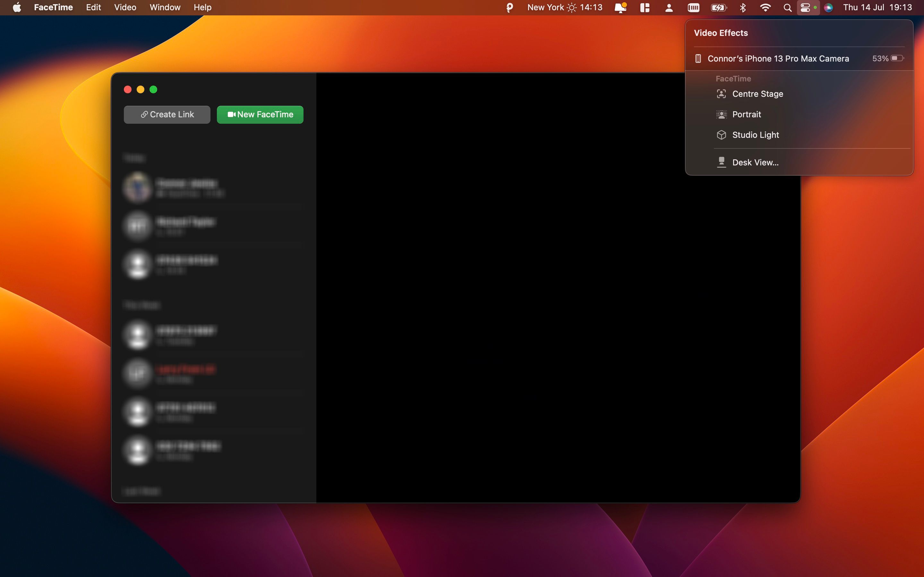Click the notification bell icon
Image resolution: width=924 pixels, height=577 pixels.
pos(620,7)
